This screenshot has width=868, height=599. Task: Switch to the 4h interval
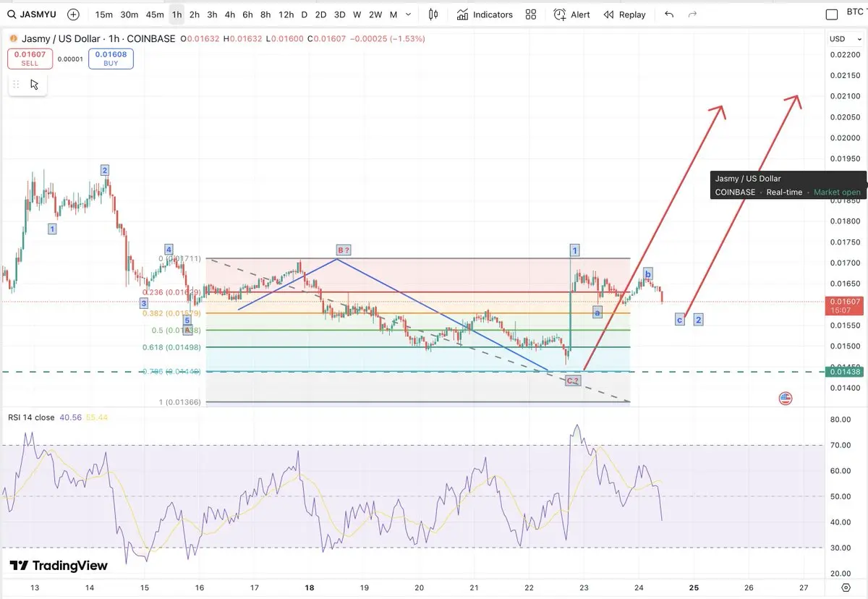[x=229, y=14]
